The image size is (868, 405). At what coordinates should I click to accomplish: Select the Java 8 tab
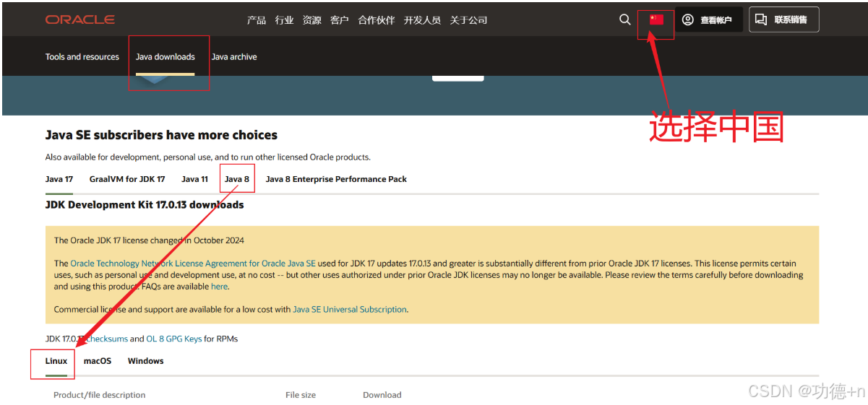coord(237,179)
